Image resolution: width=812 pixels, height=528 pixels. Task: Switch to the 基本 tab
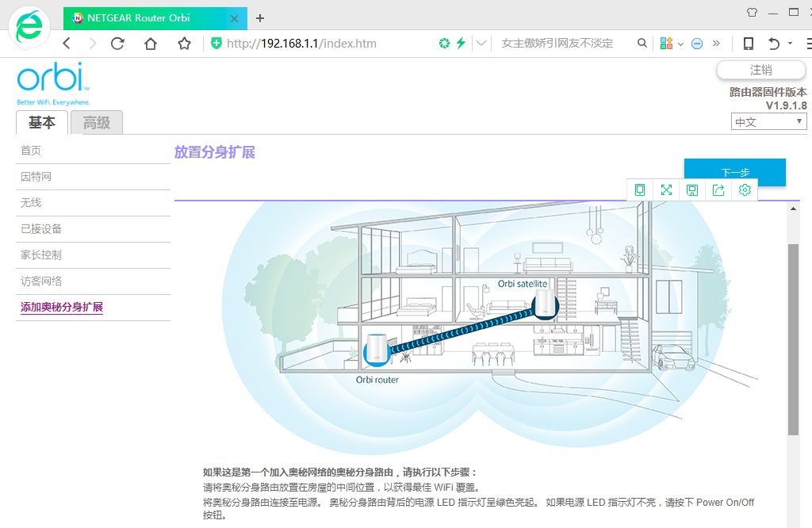(x=42, y=123)
